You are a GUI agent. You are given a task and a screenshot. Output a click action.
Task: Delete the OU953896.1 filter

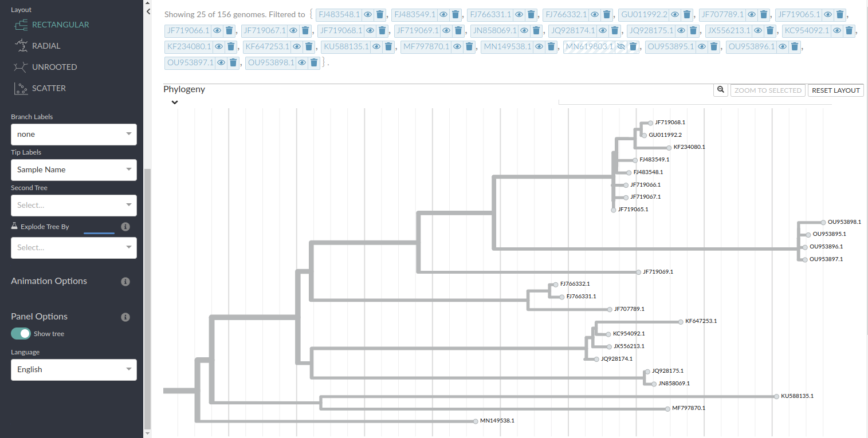[795, 46]
